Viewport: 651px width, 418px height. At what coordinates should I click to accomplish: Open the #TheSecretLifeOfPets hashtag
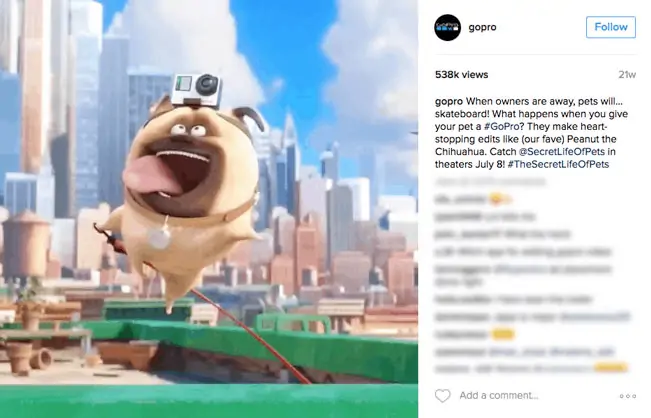(x=558, y=164)
